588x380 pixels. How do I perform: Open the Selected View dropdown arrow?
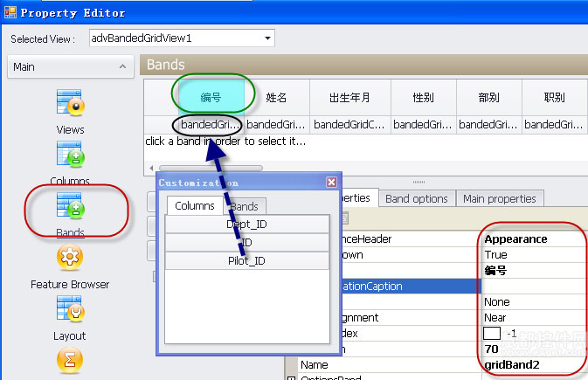[267, 38]
